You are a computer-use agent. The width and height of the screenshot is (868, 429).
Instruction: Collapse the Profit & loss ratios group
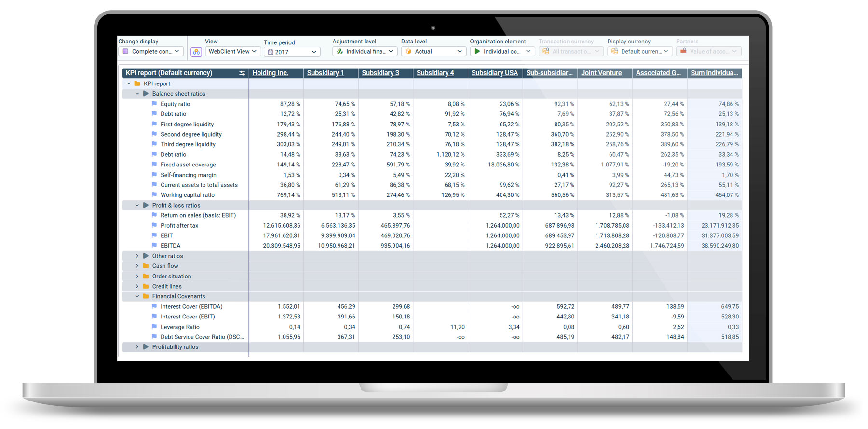(137, 205)
